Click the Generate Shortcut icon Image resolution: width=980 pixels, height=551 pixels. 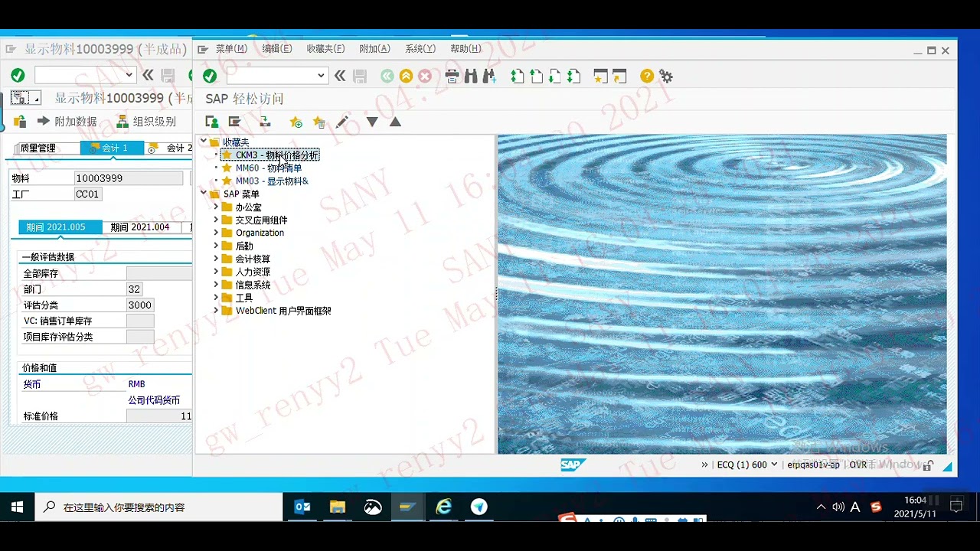point(619,76)
